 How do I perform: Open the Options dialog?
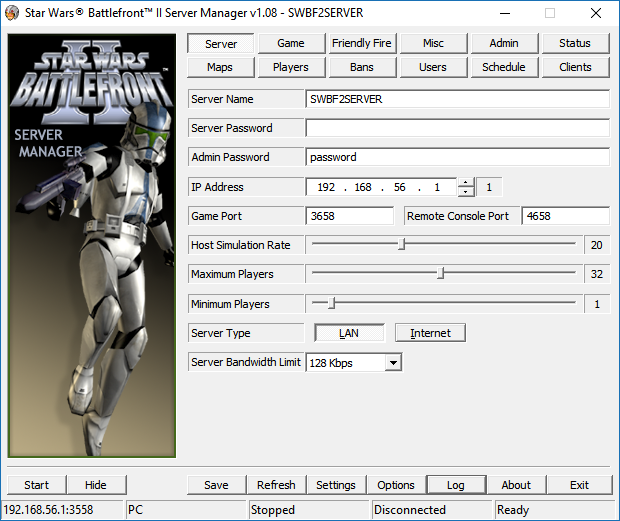click(396, 485)
